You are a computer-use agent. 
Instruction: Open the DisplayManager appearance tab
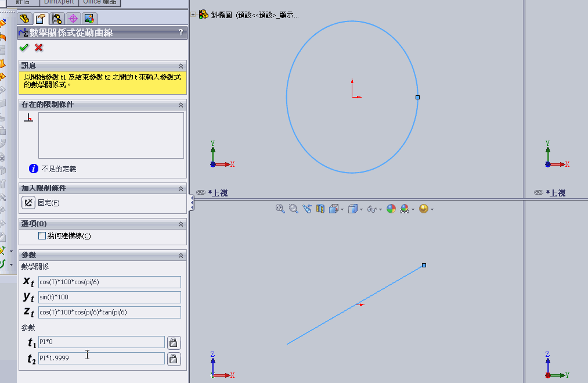pos(89,19)
